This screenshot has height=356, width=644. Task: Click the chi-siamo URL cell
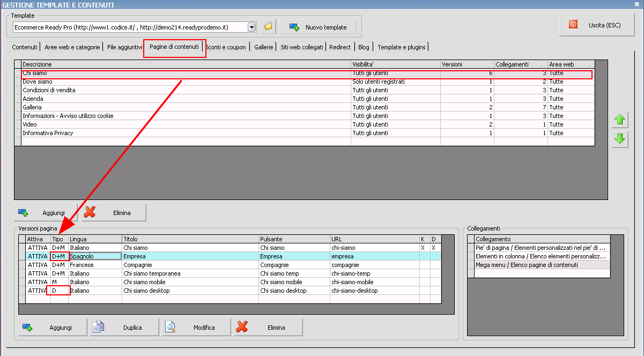click(x=375, y=248)
